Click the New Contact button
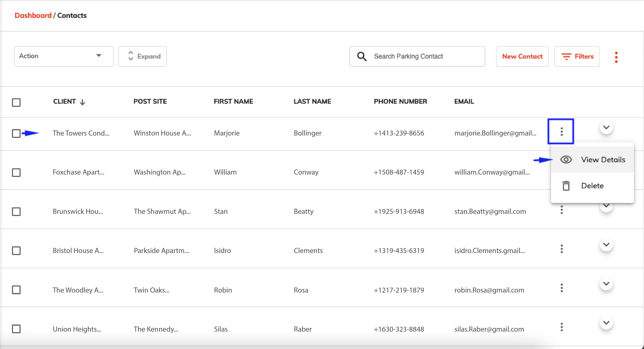The width and height of the screenshot is (644, 349). pos(522,56)
